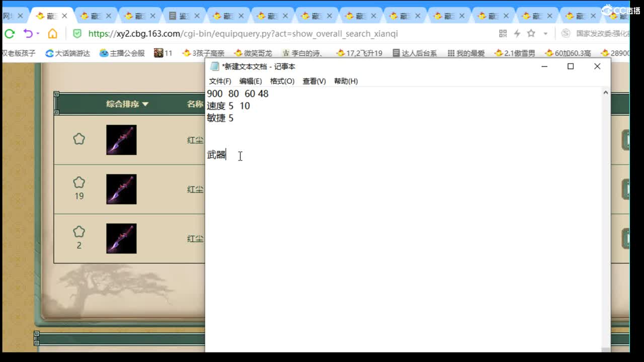Image resolution: width=644 pixels, height=362 pixels.
Task: Bookmark this page with the star icon
Action: (x=531, y=34)
